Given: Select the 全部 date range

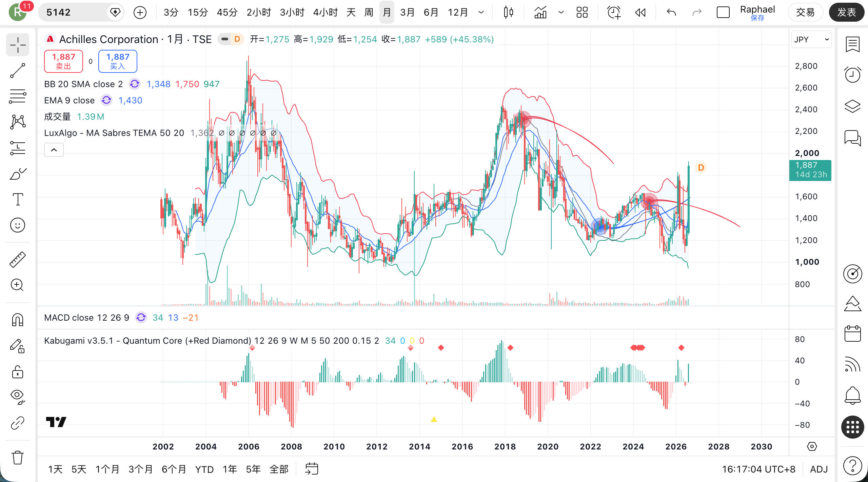Looking at the screenshot, I should [279, 469].
